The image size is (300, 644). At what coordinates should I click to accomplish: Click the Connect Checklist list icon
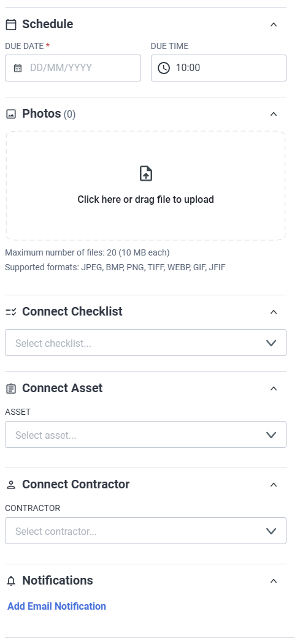point(11,312)
